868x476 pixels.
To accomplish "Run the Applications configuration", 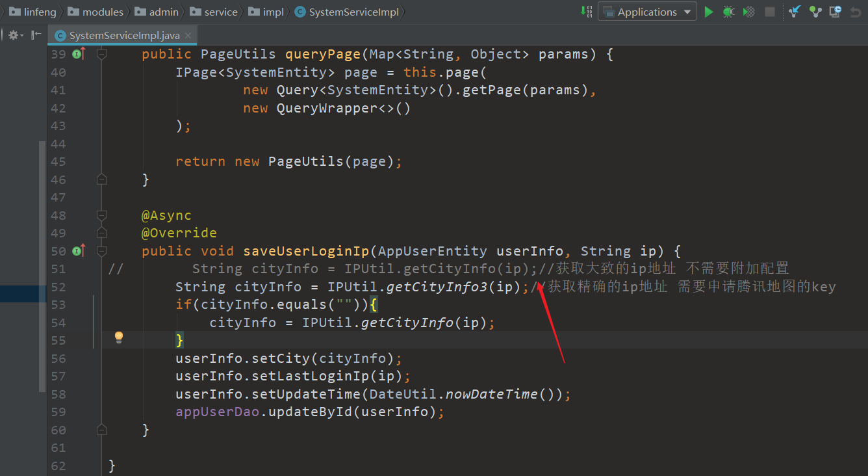I will 709,12.
